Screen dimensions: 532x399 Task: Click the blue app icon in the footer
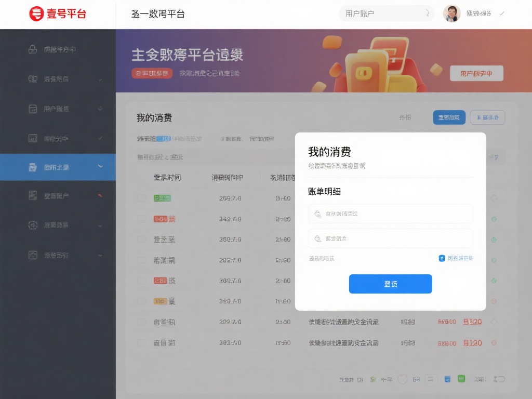click(x=447, y=379)
